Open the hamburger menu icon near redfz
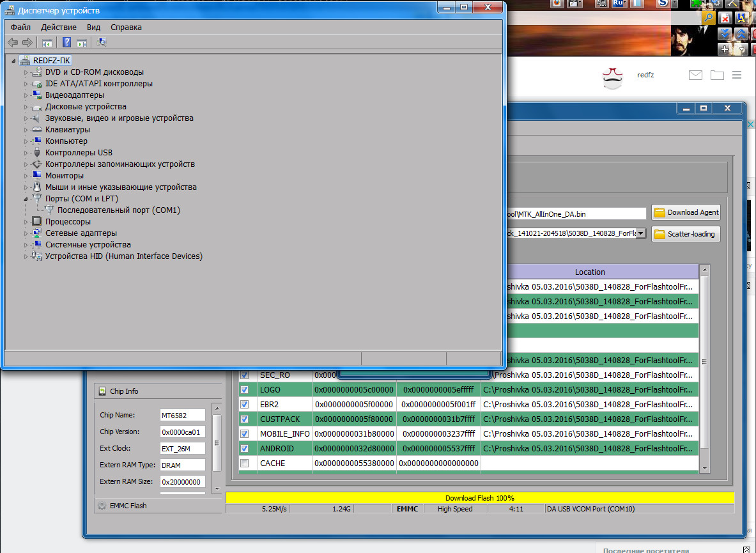Image resolution: width=756 pixels, height=553 pixels. tap(737, 75)
